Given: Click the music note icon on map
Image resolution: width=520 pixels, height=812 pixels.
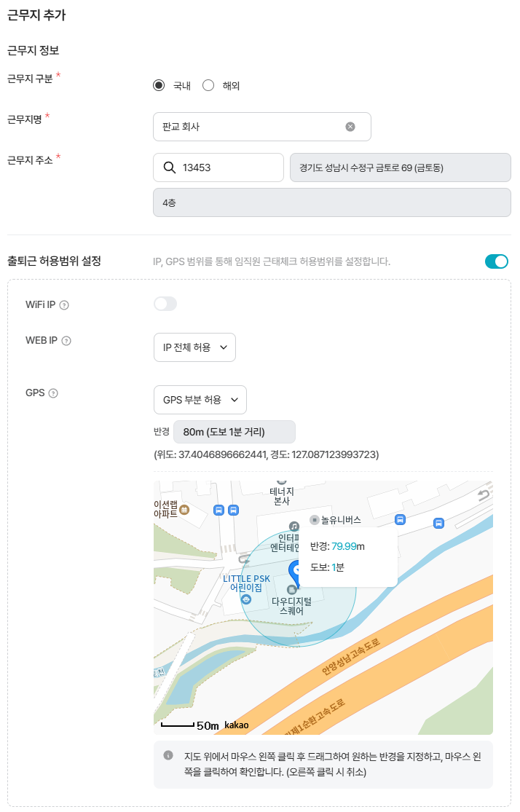Looking at the screenshot, I should pyautogui.click(x=294, y=526).
